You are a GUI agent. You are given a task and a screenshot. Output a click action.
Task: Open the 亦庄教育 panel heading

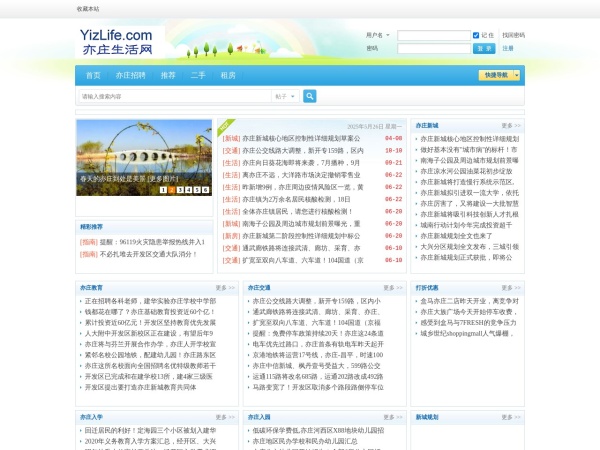click(x=91, y=288)
